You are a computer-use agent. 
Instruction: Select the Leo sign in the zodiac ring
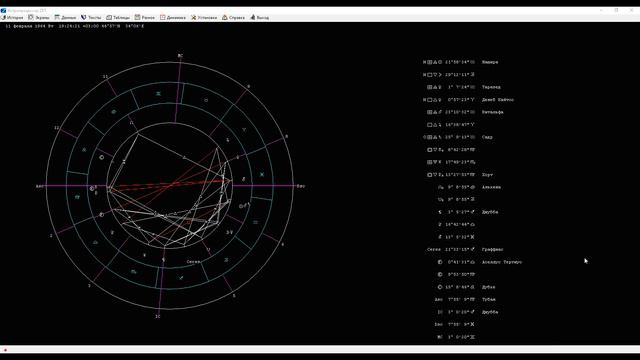(x=84, y=150)
